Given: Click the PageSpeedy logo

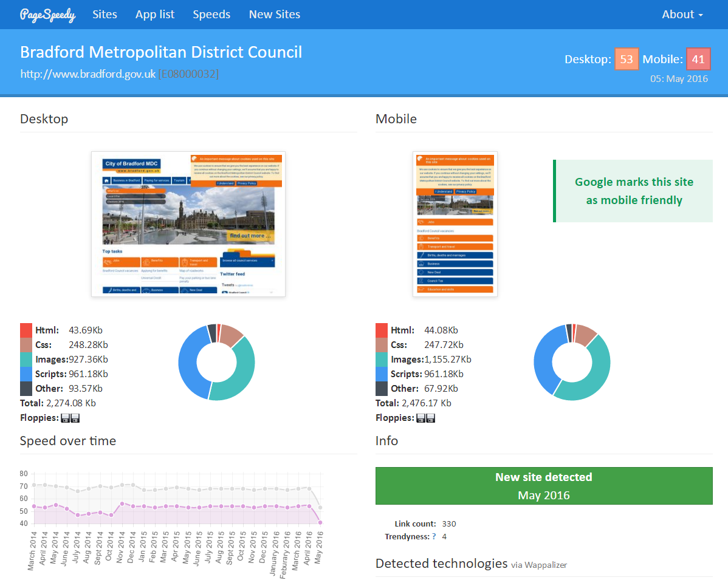Looking at the screenshot, I should pos(47,15).
